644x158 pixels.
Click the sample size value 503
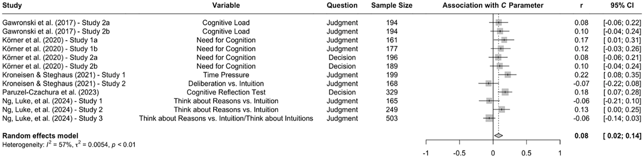392,118
